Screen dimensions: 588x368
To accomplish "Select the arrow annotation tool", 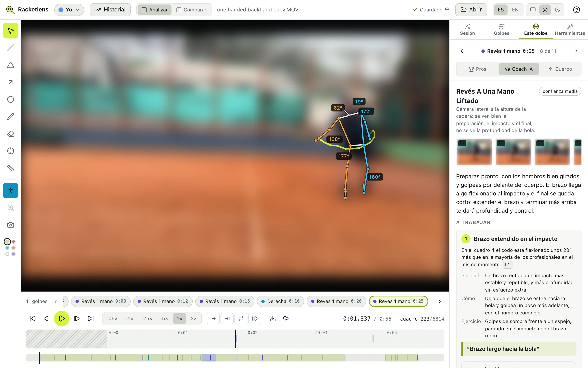I will point(10,82).
